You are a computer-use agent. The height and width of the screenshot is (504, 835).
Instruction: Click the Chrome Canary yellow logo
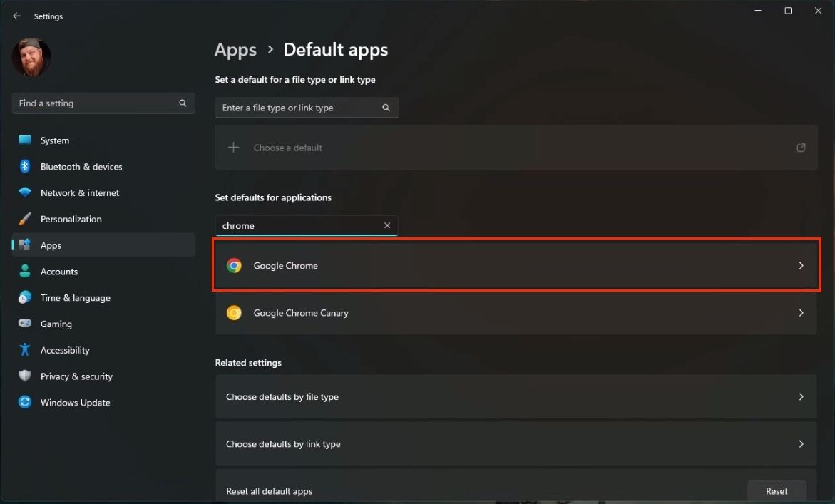[x=234, y=313]
